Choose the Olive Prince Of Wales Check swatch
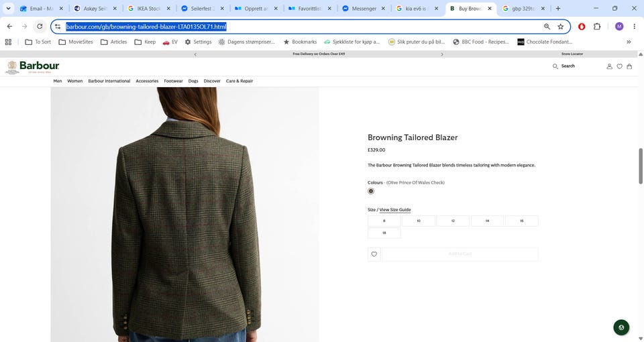Viewport: 644px width, 342px height. [371, 191]
